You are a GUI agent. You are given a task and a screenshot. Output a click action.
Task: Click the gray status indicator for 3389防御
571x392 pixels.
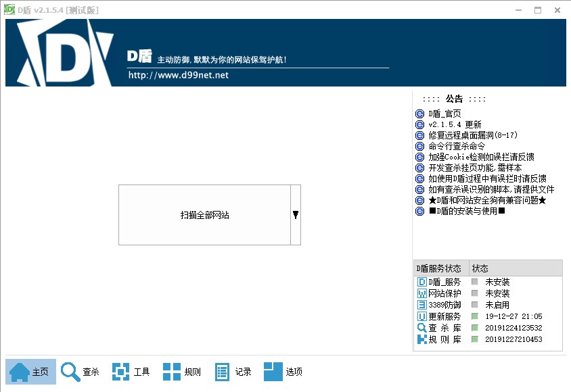pyautogui.click(x=474, y=305)
